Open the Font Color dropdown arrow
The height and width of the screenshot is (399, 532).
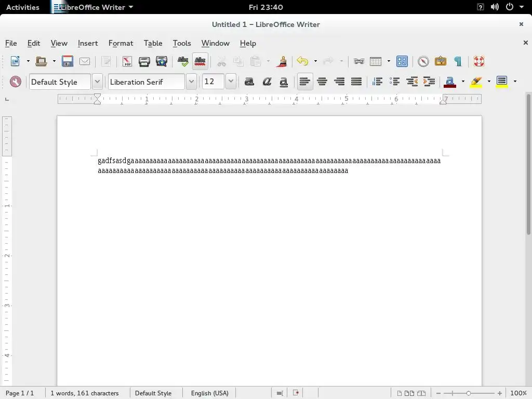463,82
